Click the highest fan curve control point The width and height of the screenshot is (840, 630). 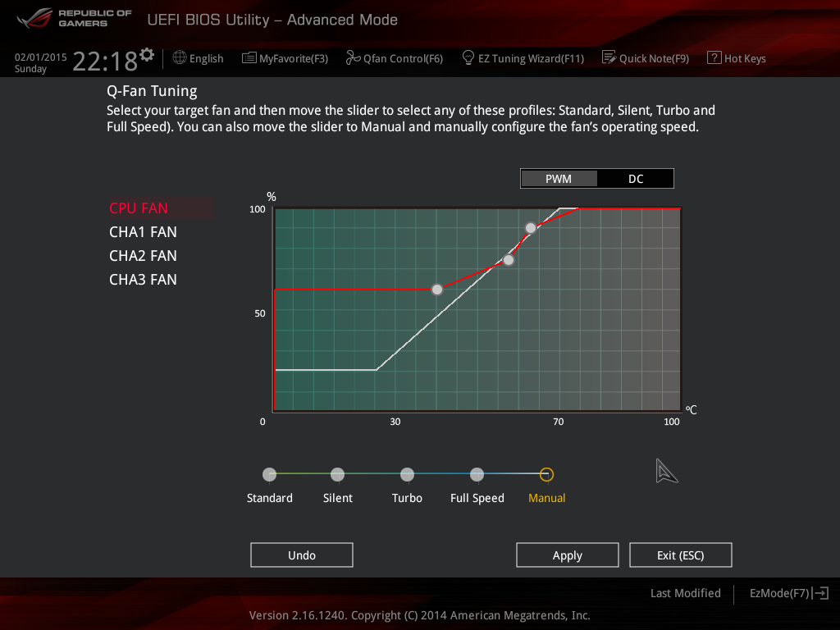[531, 228]
